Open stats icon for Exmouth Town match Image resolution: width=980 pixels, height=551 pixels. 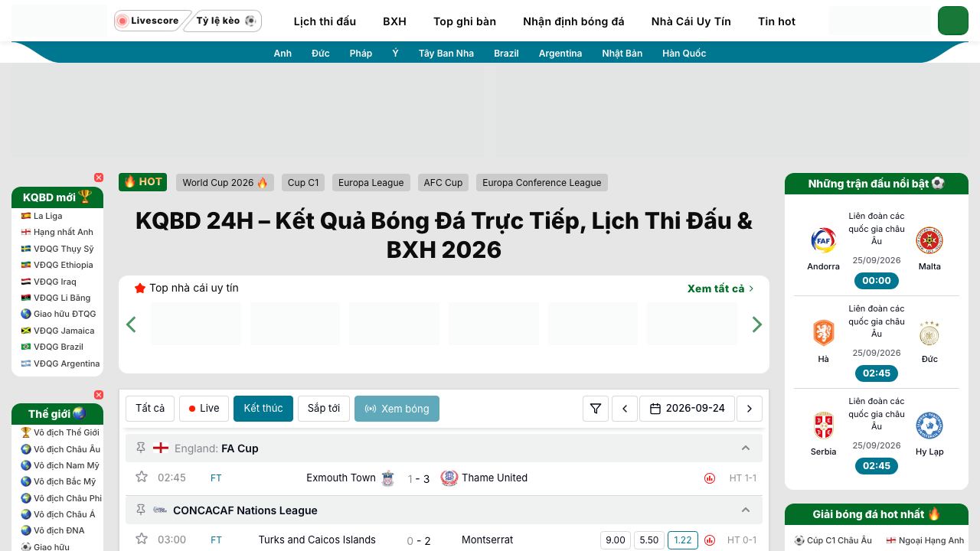point(710,478)
